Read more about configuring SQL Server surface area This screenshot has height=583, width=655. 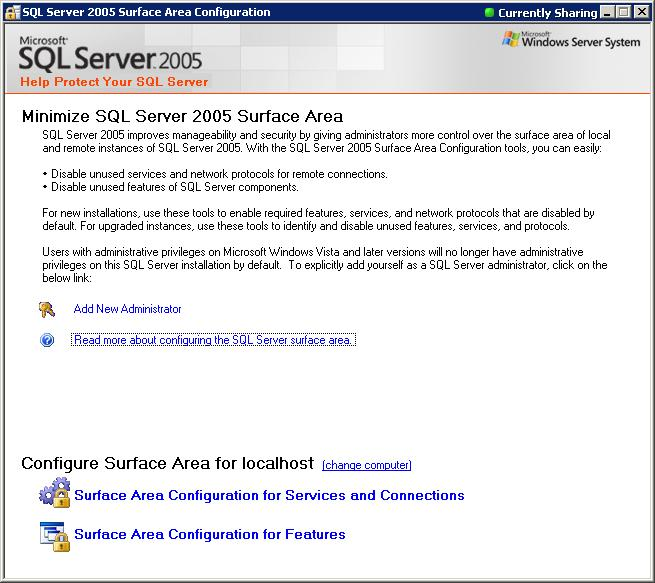click(213, 340)
